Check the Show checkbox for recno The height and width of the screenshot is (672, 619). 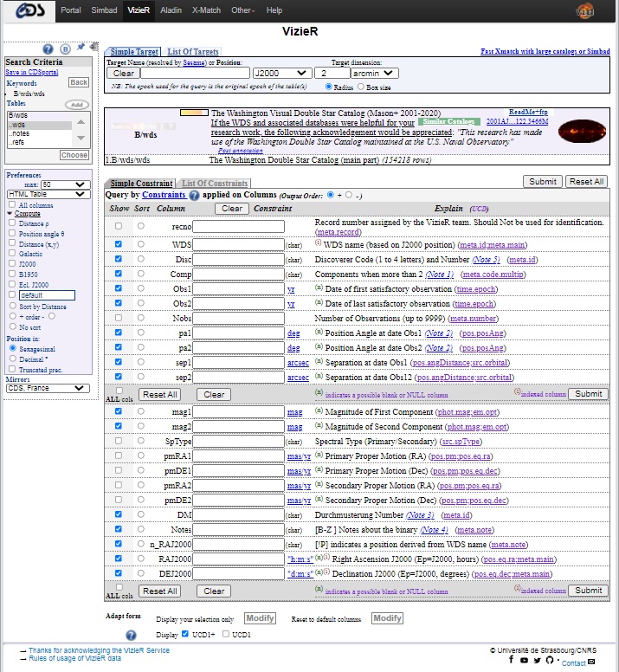[119, 226]
